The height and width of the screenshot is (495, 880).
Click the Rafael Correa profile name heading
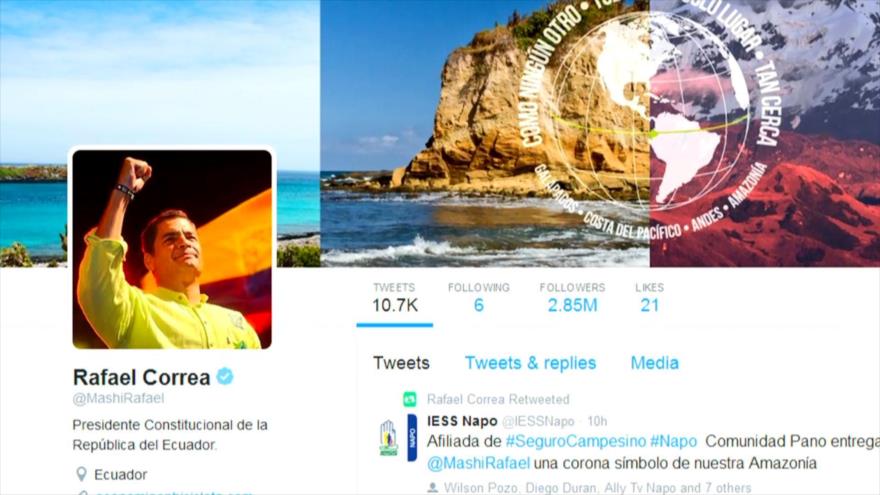coord(141,377)
